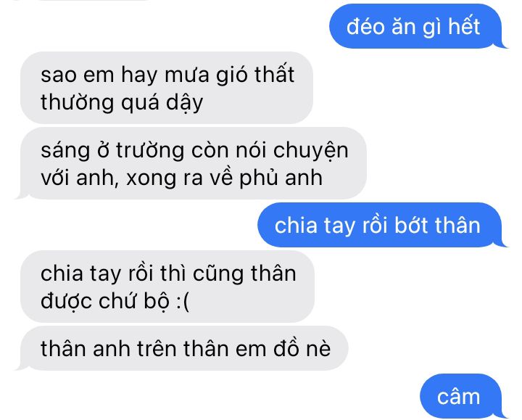Tap the gray "sao em hay mưa gió" message
Viewport: 522px width, 420px height.
pos(167,88)
